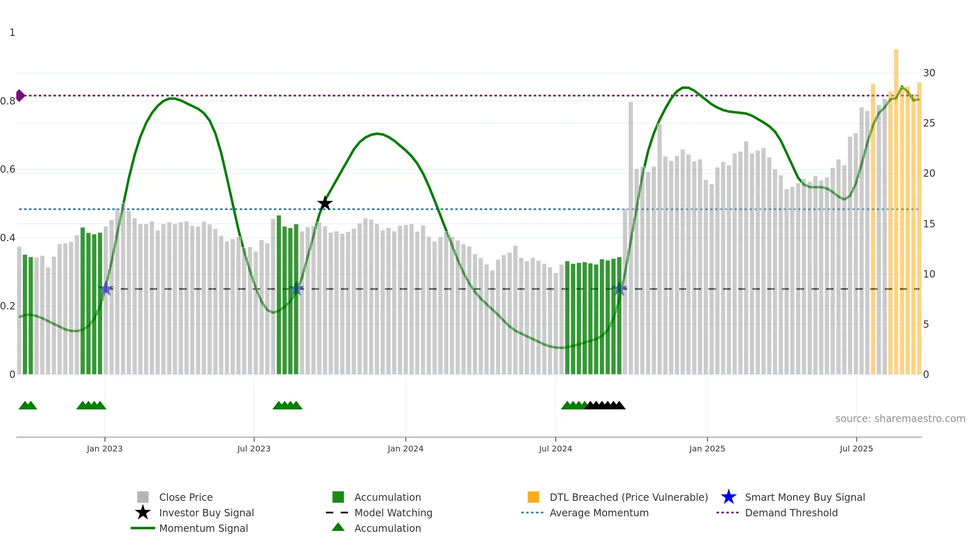Click the black star icon in legend

[x=143, y=513]
